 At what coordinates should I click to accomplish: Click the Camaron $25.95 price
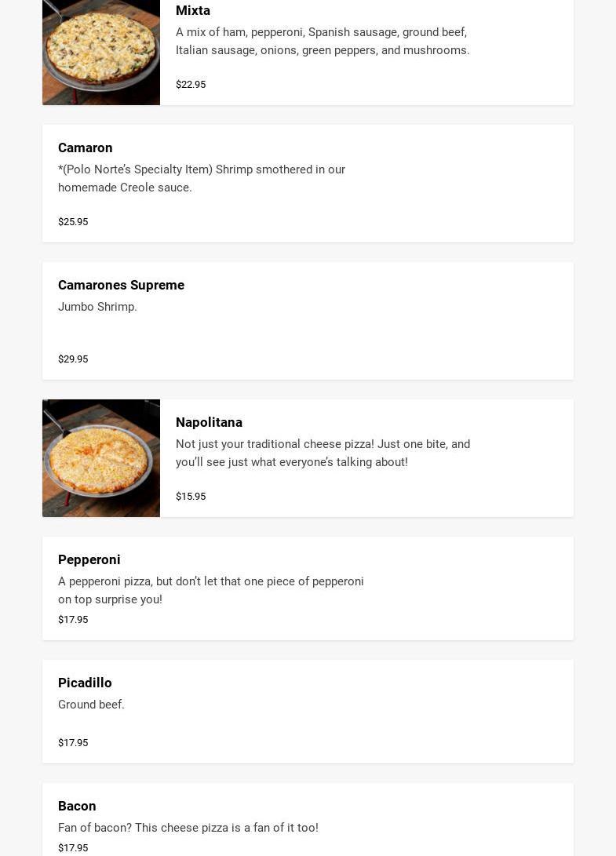click(x=73, y=221)
